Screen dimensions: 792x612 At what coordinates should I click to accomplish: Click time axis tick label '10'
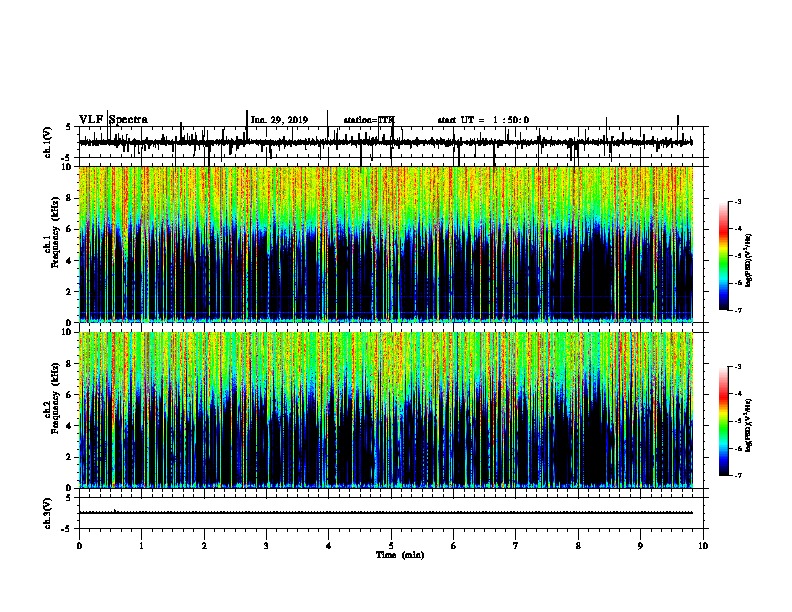pyautogui.click(x=703, y=546)
